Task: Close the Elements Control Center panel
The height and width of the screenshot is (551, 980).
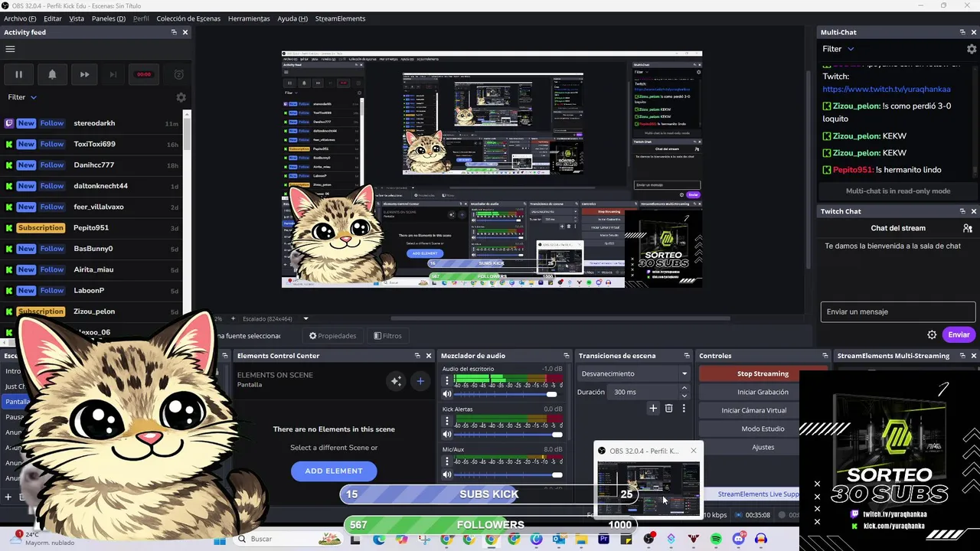Action: 428,356
